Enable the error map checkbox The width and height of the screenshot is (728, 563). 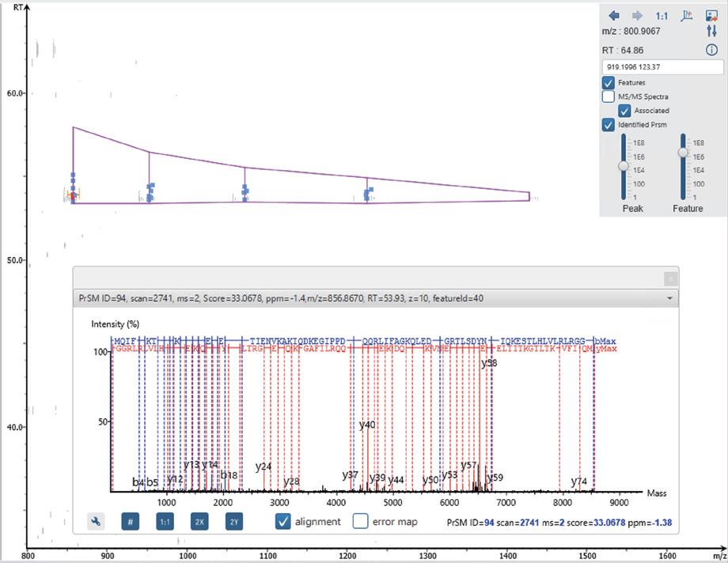(x=360, y=521)
